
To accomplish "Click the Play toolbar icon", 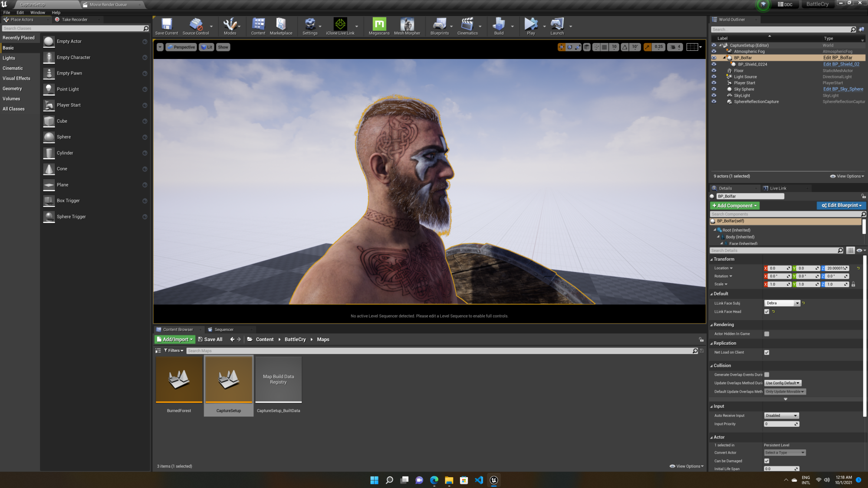I will tap(531, 26).
